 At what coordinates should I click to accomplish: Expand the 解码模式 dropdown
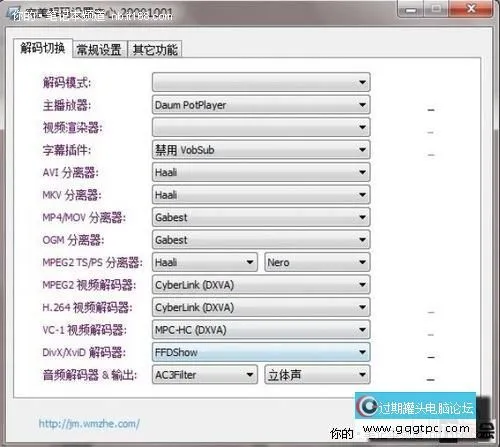[x=261, y=82]
